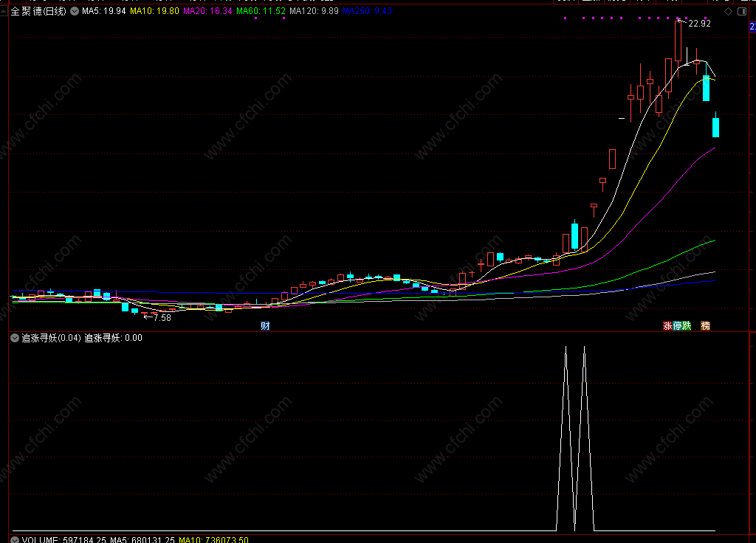Viewport: 756px width, 543px height.
Task: Click the blue highlighted price tag on right axis
Action: coord(752,27)
